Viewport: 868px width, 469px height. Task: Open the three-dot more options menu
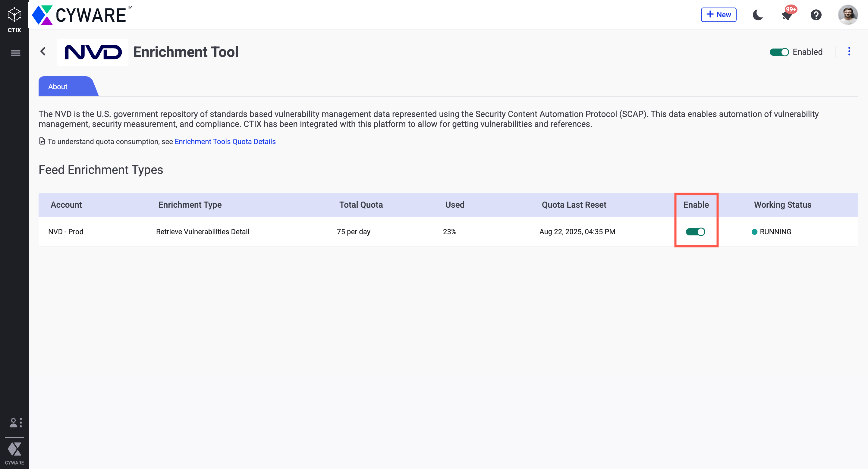click(849, 51)
